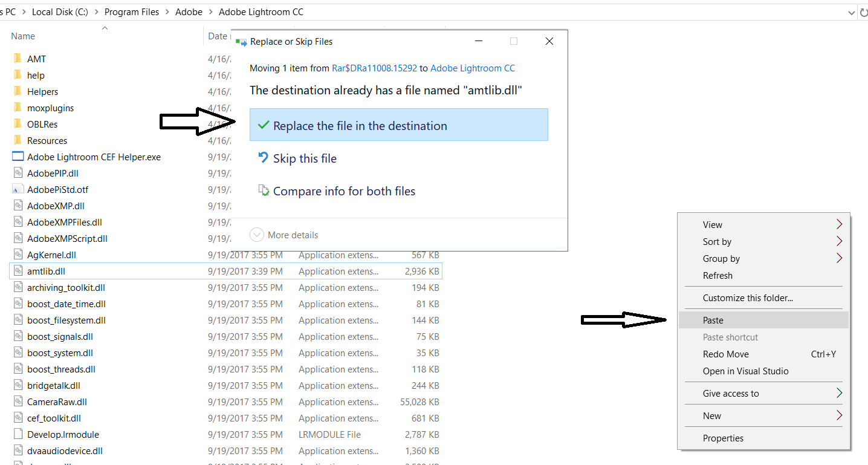Click the 55,028 KB size of CameraRaw.dll

(x=419, y=402)
